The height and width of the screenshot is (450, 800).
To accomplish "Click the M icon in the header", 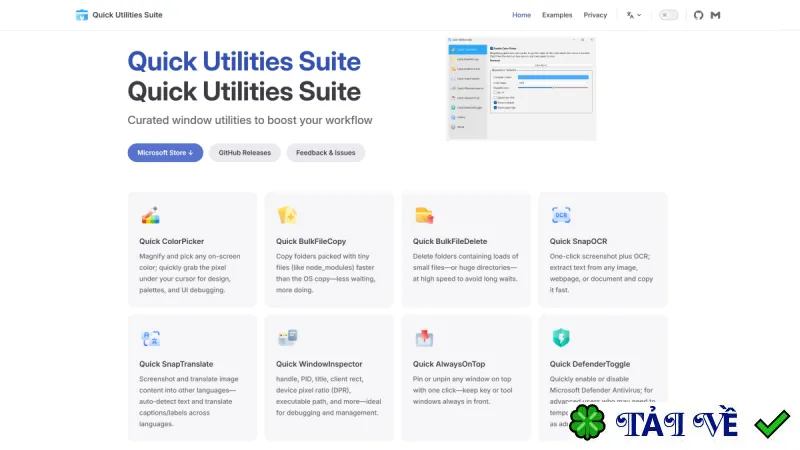I will coord(715,15).
